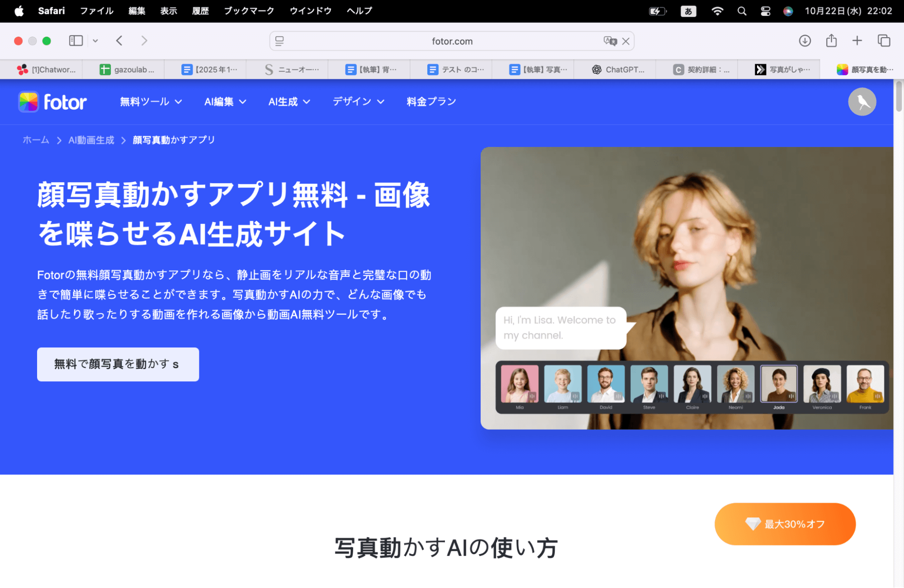Select the Jada avatar thumbnail

(x=779, y=383)
